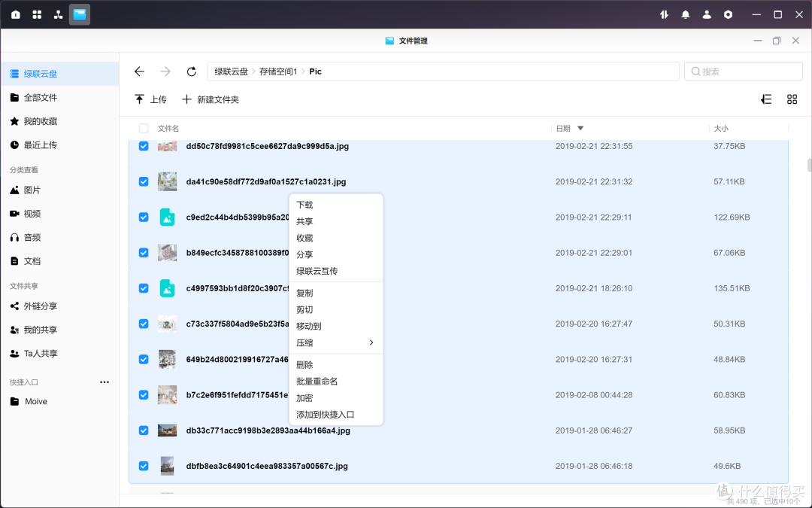812x508 pixels.
Task: Open 外链分享 in the sidebar
Action: point(59,306)
